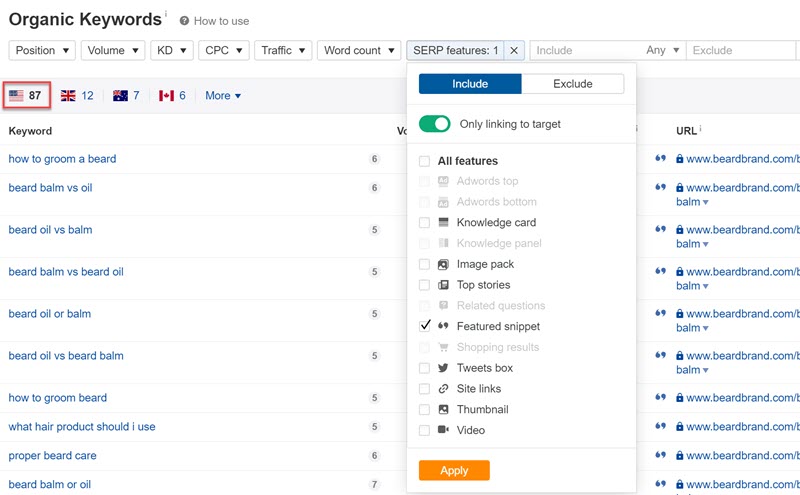
Task: Expand URL dropdown in beard balm vs oil row
Action: (x=706, y=203)
